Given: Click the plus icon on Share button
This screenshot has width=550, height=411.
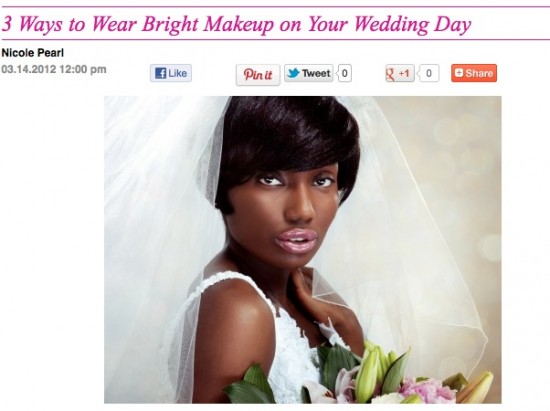Looking at the screenshot, I should [458, 73].
